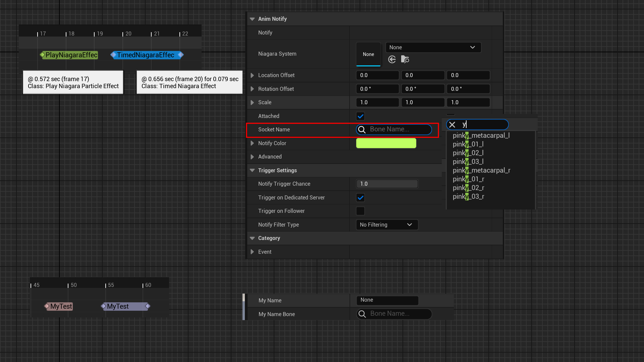
Task: Enable Trigger on Follower checkbox
Action: (360, 211)
